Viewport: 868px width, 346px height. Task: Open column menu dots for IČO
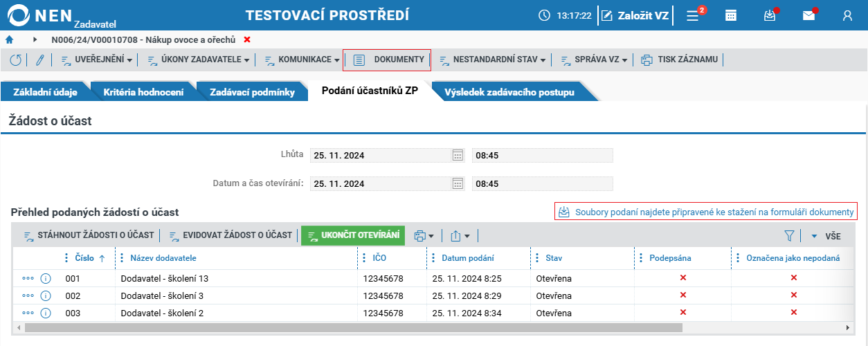point(364,258)
